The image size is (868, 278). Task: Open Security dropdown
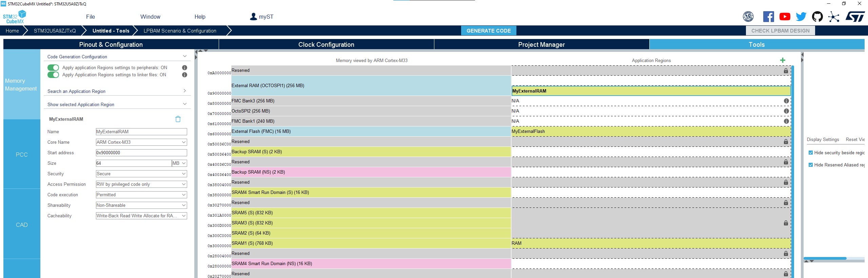point(141,174)
